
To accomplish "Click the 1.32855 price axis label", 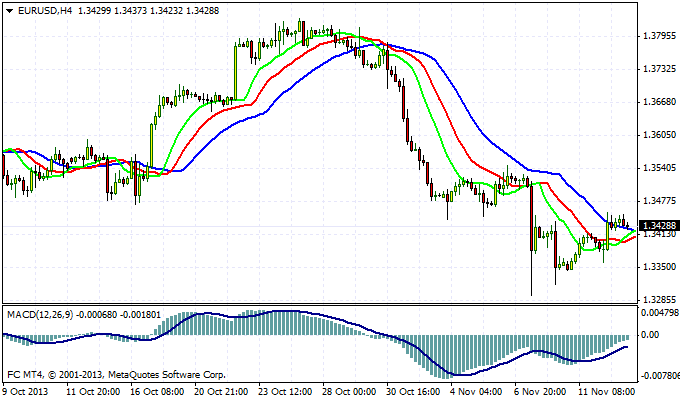I will [x=659, y=299].
